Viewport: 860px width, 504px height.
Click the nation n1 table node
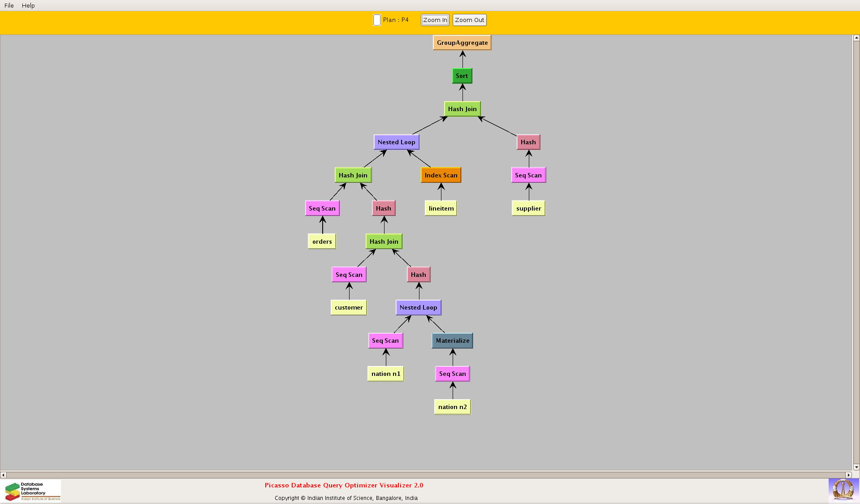[x=385, y=374]
